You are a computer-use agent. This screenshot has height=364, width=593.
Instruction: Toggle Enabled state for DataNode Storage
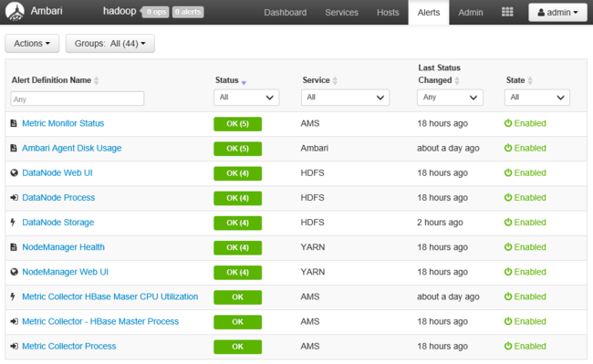(x=525, y=223)
